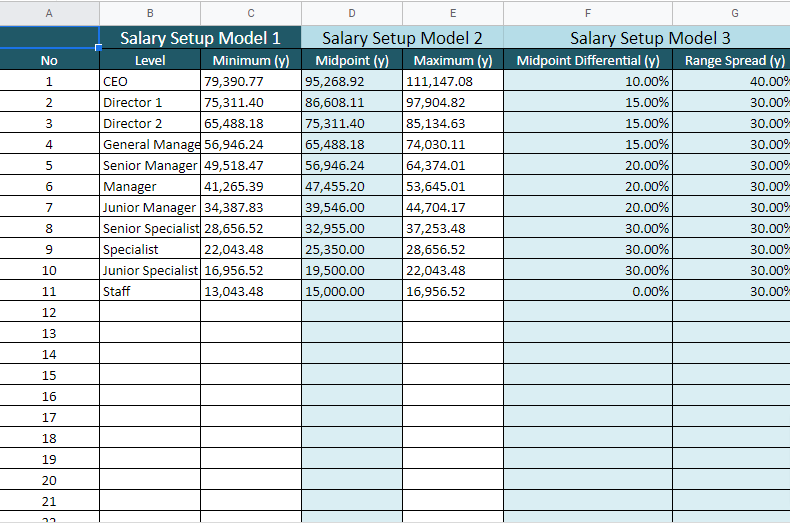790x523 pixels.
Task: Select the Midpoint Differential (y) header cell
Action: pyautogui.click(x=588, y=60)
